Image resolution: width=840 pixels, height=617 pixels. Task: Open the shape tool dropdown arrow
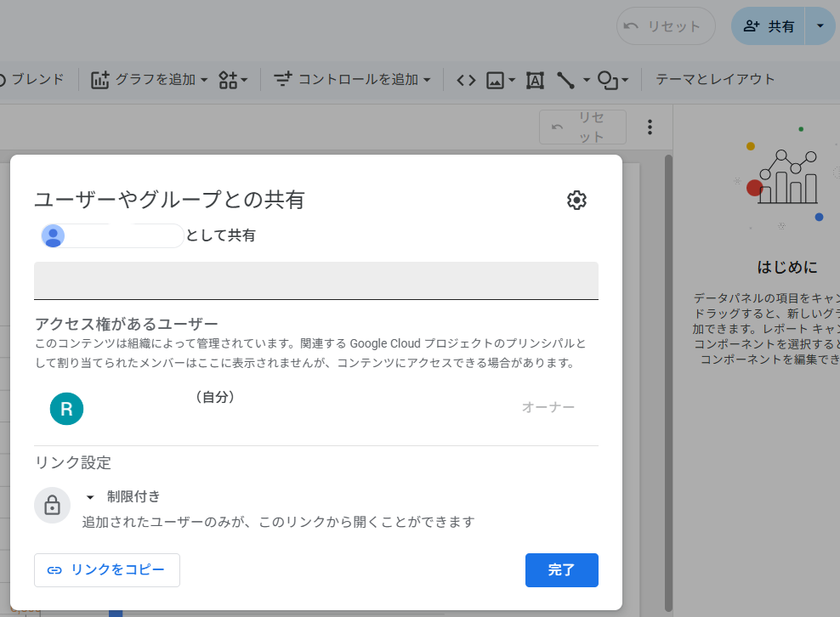coord(625,81)
